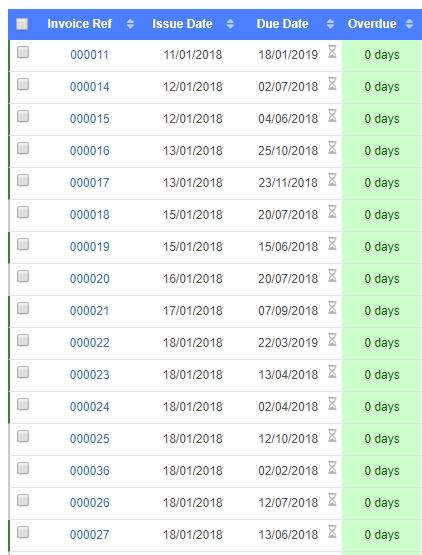The width and height of the screenshot is (422, 555).
Task: Click hourglass icon beside due date 02/07/2018
Action: click(x=332, y=84)
